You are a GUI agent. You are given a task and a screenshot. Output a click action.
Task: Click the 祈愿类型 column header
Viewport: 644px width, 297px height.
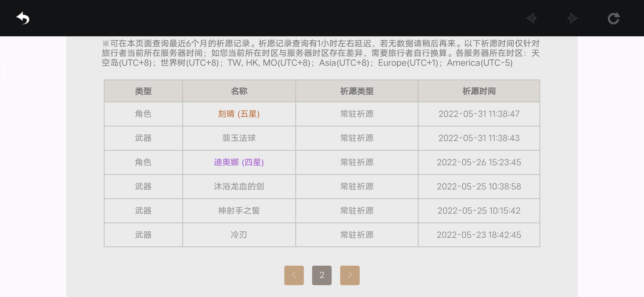click(357, 91)
